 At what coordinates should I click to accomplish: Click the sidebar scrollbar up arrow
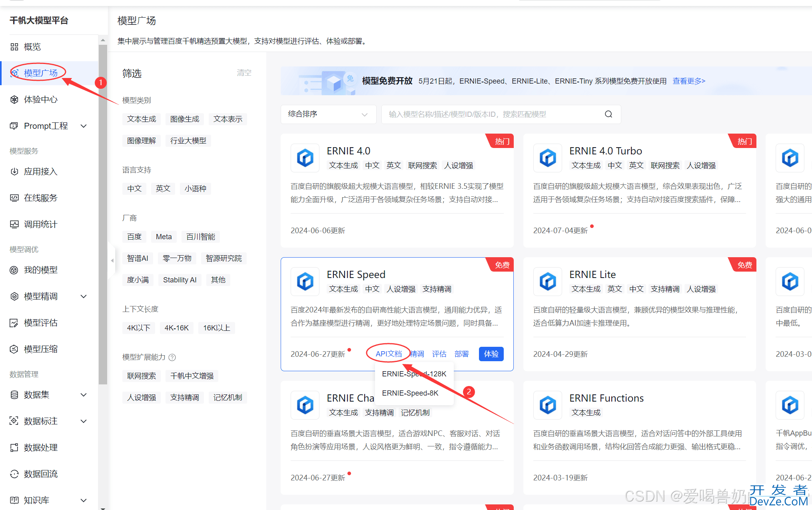[x=103, y=40]
